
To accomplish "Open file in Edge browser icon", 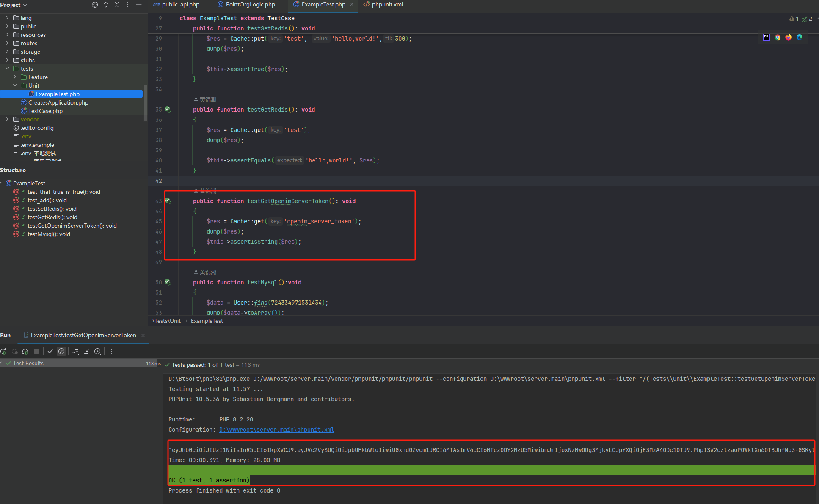I will click(800, 37).
